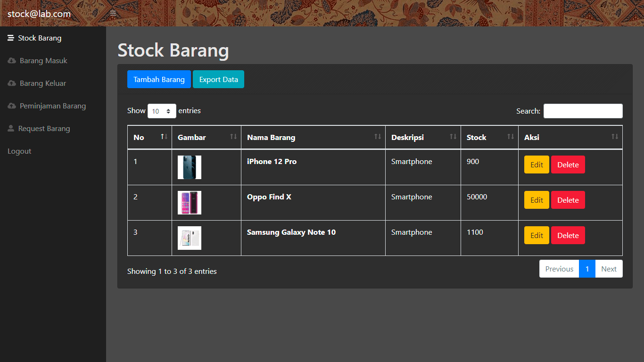Viewport: 644px width, 362px height.
Task: Log out via the Logout link
Action: (19, 151)
